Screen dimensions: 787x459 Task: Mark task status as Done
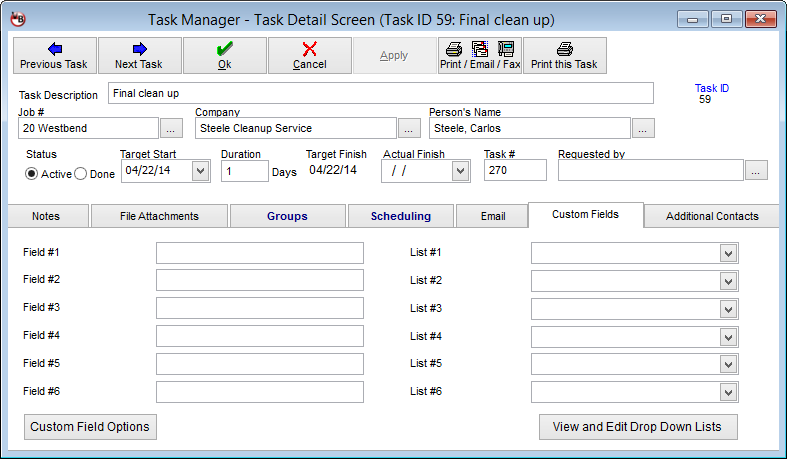click(81, 174)
